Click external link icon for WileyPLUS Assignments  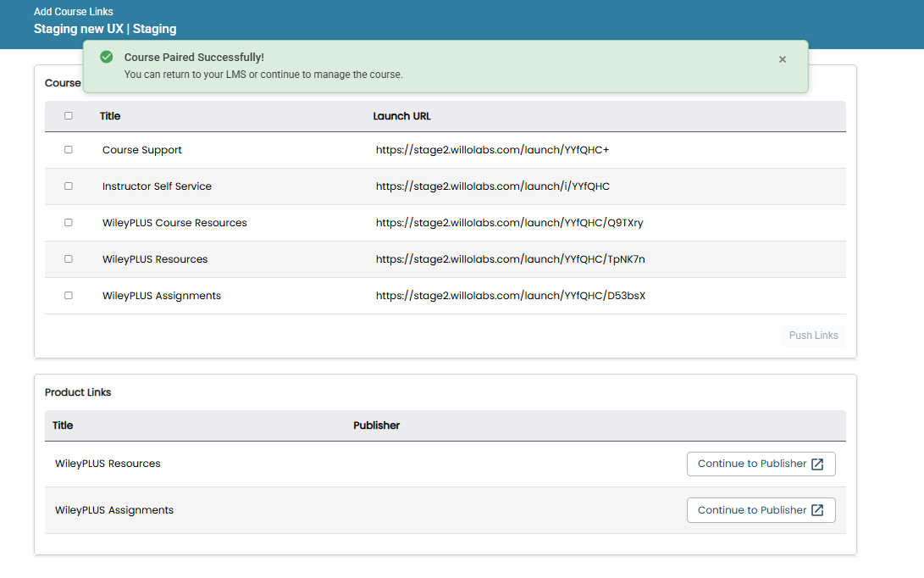coord(817,510)
